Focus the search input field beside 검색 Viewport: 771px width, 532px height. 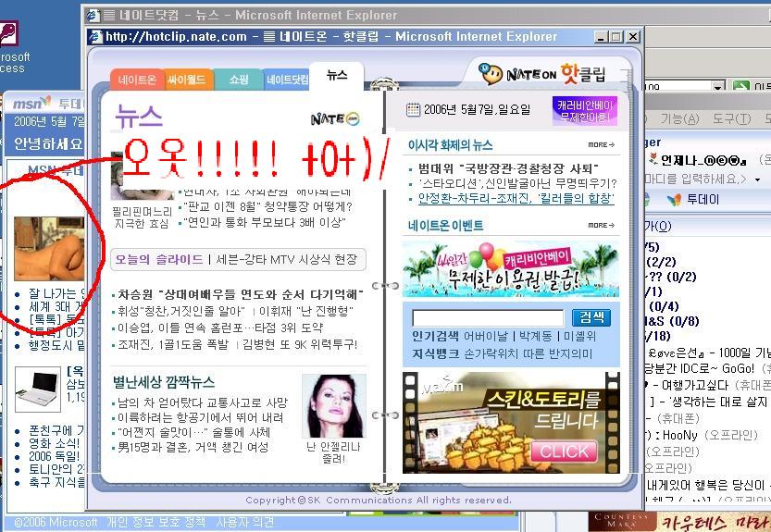click(x=487, y=318)
